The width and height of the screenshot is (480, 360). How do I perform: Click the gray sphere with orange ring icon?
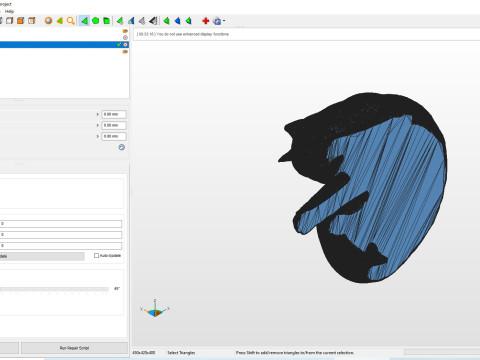pos(49,21)
